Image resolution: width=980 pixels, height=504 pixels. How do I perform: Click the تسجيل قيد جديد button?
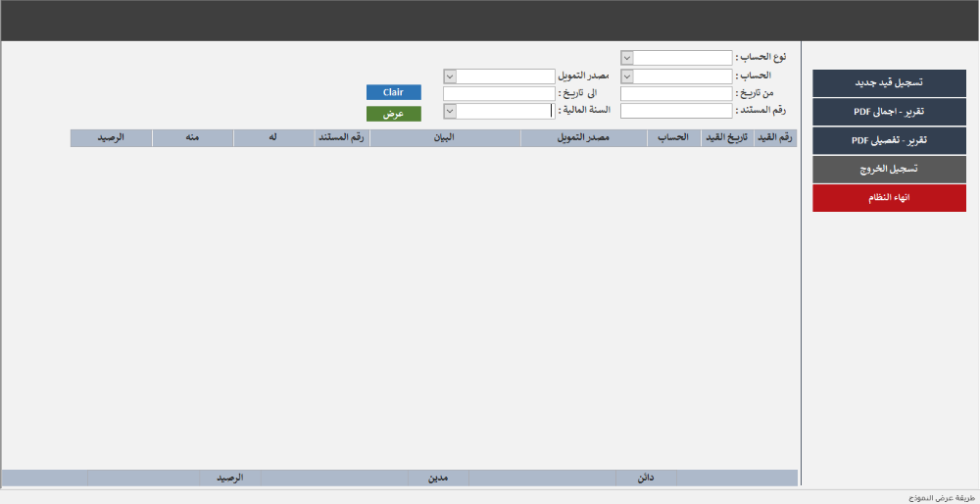point(889,83)
